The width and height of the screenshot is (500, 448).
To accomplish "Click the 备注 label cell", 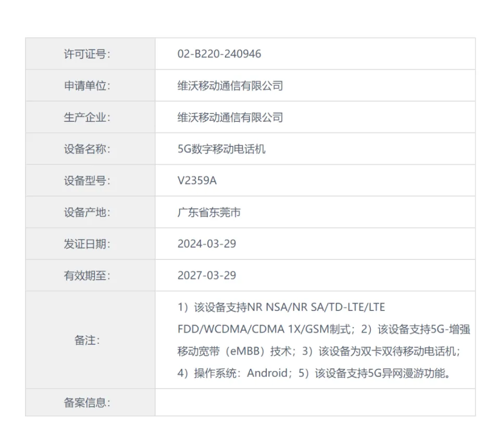I will pos(87,341).
